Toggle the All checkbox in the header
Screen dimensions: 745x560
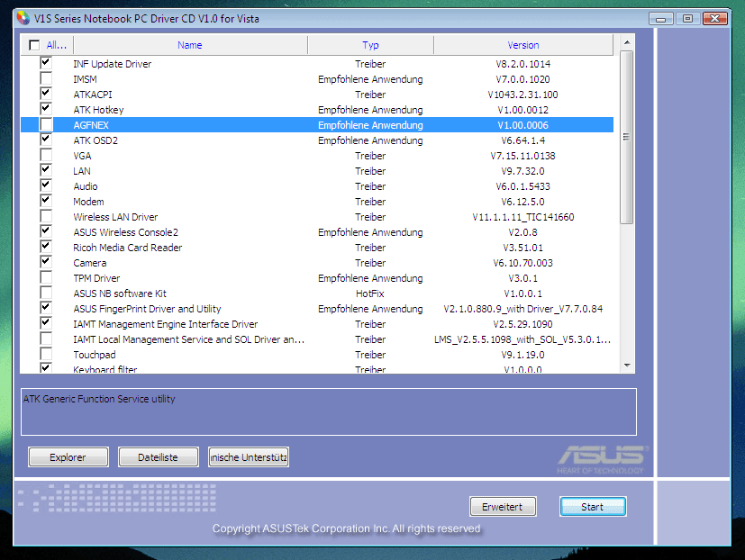point(34,45)
